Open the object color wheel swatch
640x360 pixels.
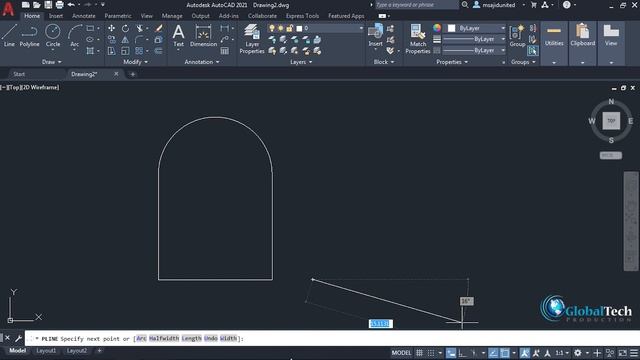point(437,28)
